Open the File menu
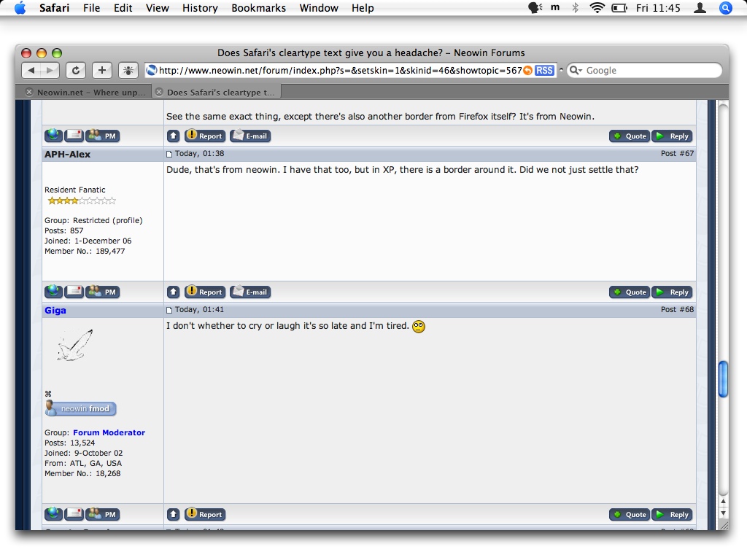The image size is (747, 560). pyautogui.click(x=91, y=8)
